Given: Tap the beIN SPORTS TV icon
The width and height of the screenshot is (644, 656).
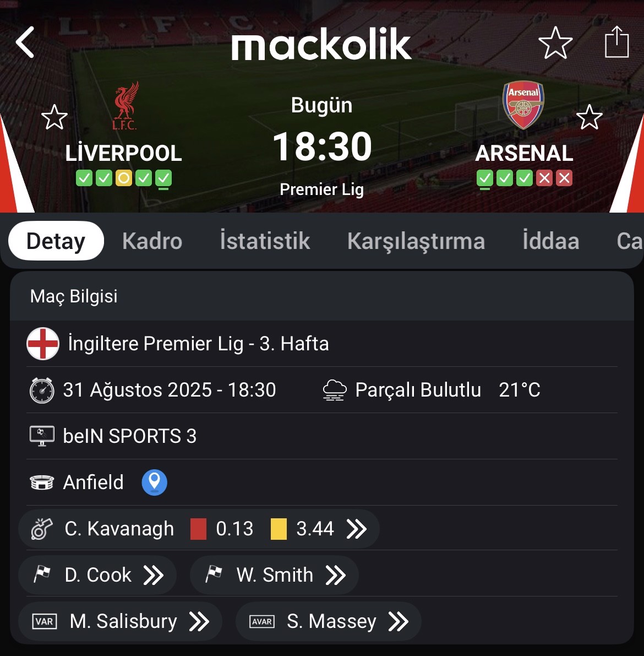Looking at the screenshot, I should click(42, 436).
